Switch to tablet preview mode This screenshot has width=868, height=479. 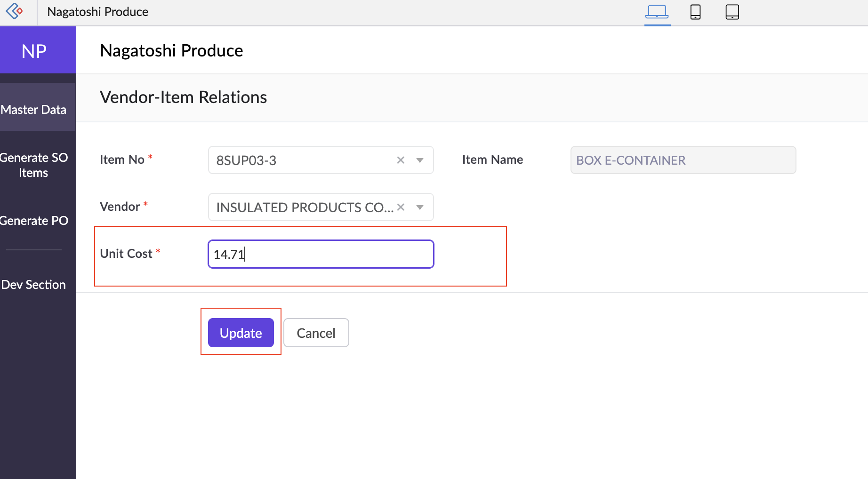coord(732,12)
